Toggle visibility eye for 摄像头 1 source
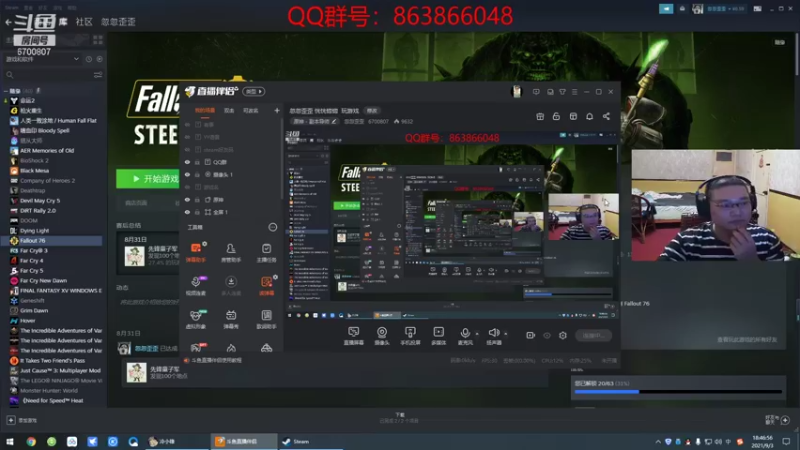The image size is (800, 450). pyautogui.click(x=187, y=174)
